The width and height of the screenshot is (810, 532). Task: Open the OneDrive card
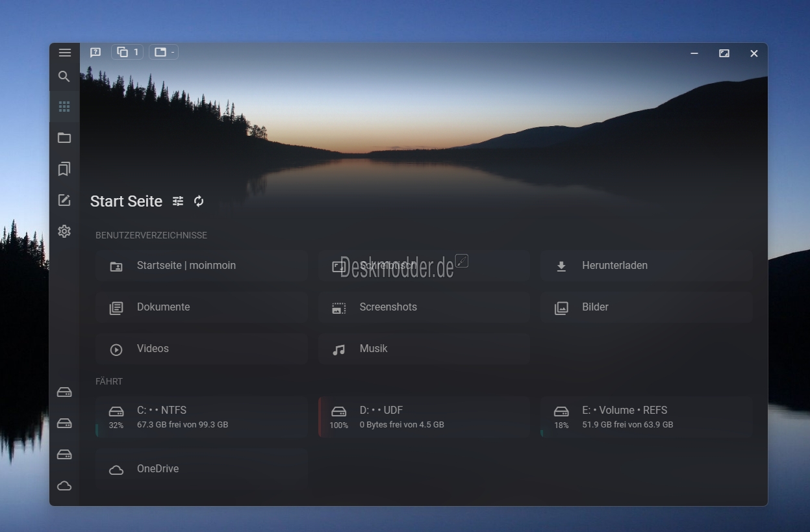click(201, 469)
